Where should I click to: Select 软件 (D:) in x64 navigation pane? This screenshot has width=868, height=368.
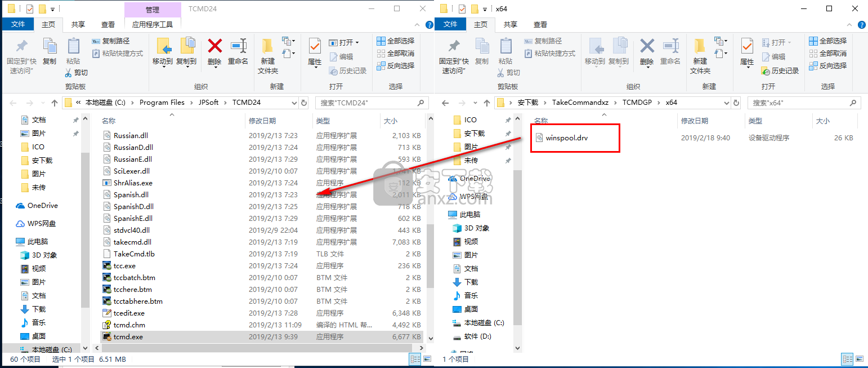(x=472, y=336)
